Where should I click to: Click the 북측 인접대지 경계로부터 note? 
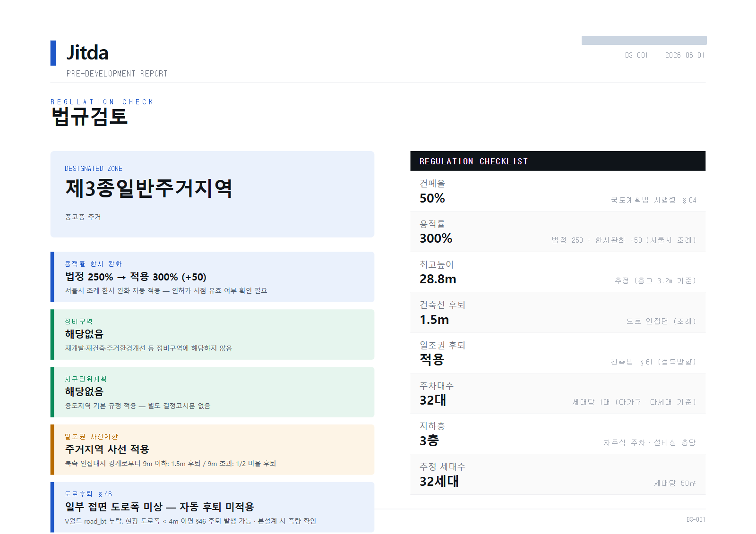171,463
